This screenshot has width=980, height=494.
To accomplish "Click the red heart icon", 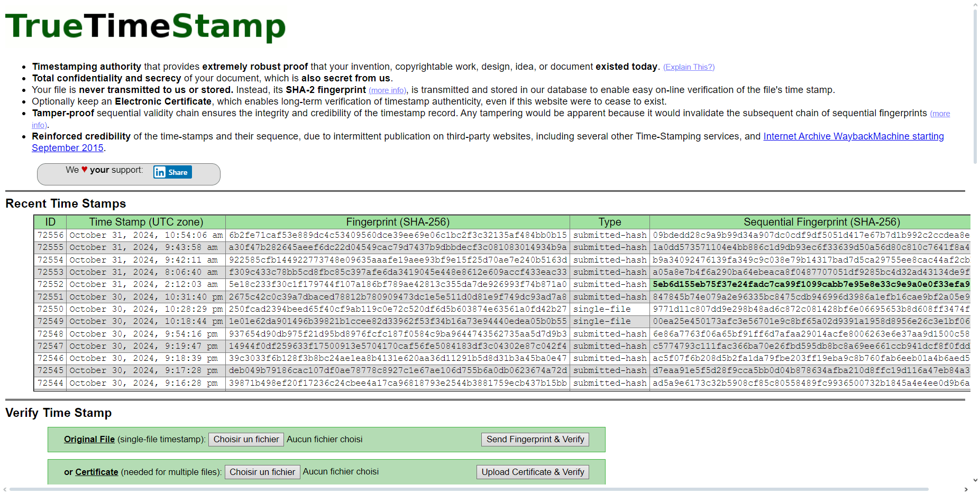I will click(84, 170).
